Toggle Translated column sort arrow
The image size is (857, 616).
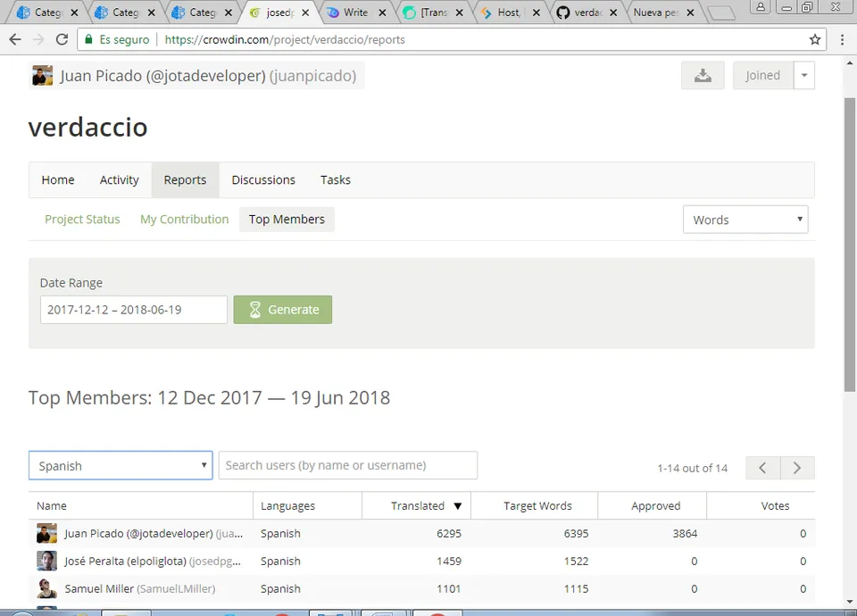tap(458, 506)
